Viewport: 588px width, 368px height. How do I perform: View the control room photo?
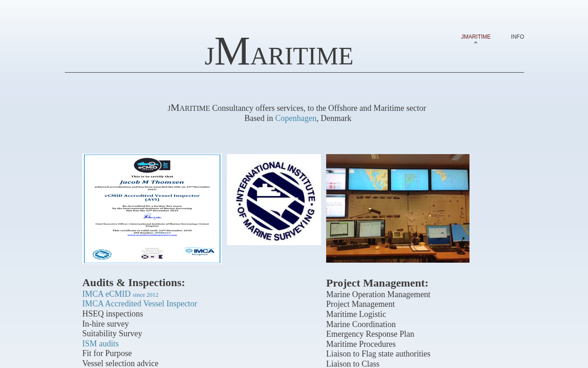click(x=398, y=208)
